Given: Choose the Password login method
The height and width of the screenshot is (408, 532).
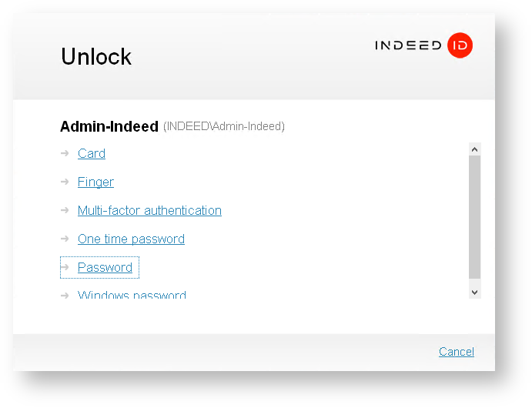Looking at the screenshot, I should click(105, 267).
